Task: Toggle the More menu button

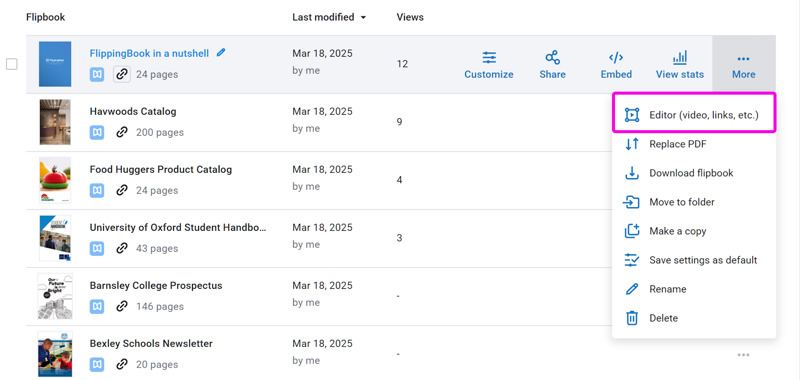Action: (x=743, y=65)
